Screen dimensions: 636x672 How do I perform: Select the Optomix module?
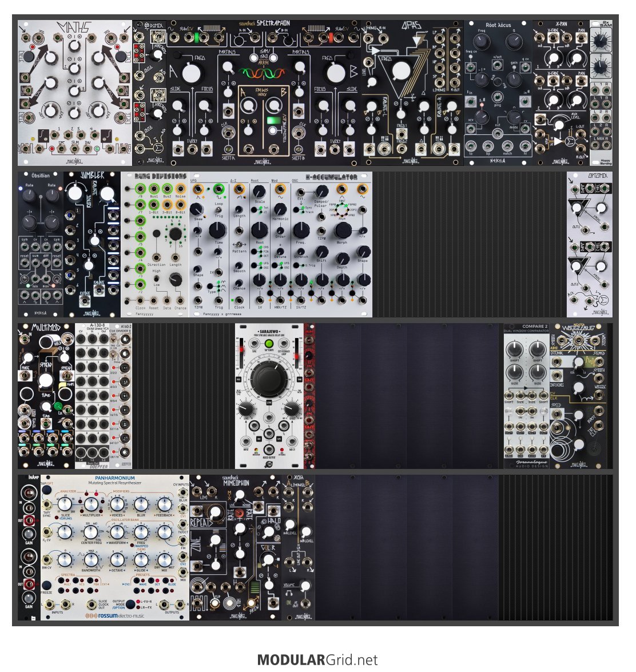pyautogui.click(x=589, y=244)
